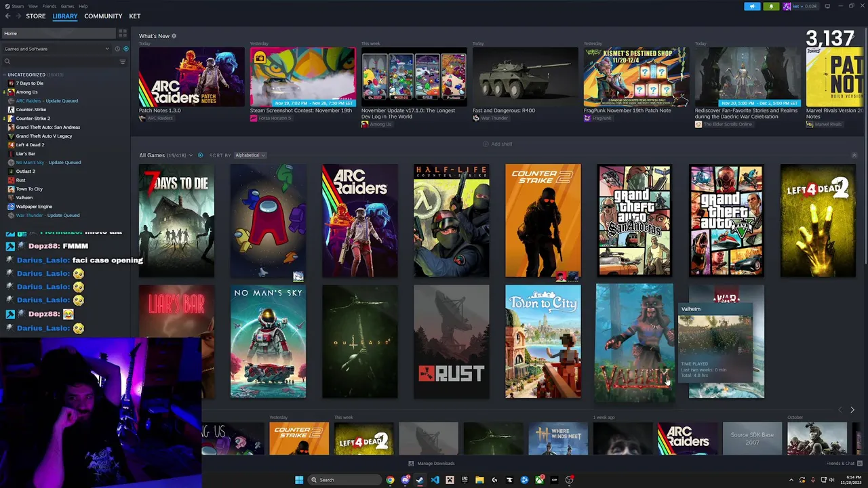Open the Among Us game cover

point(268,220)
